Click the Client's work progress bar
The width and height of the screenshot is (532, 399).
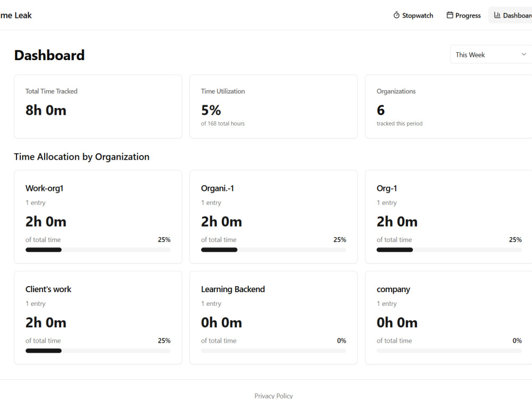pos(98,351)
